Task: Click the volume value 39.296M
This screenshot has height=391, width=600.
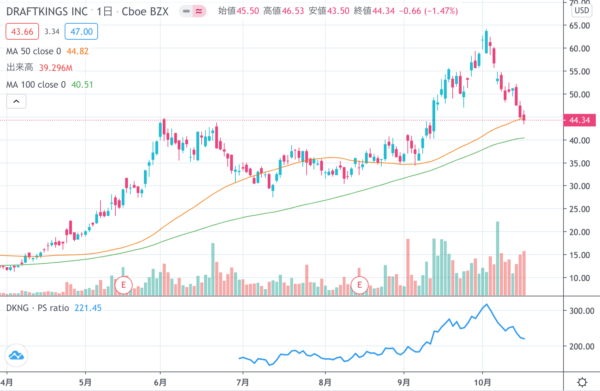Action: [55, 68]
